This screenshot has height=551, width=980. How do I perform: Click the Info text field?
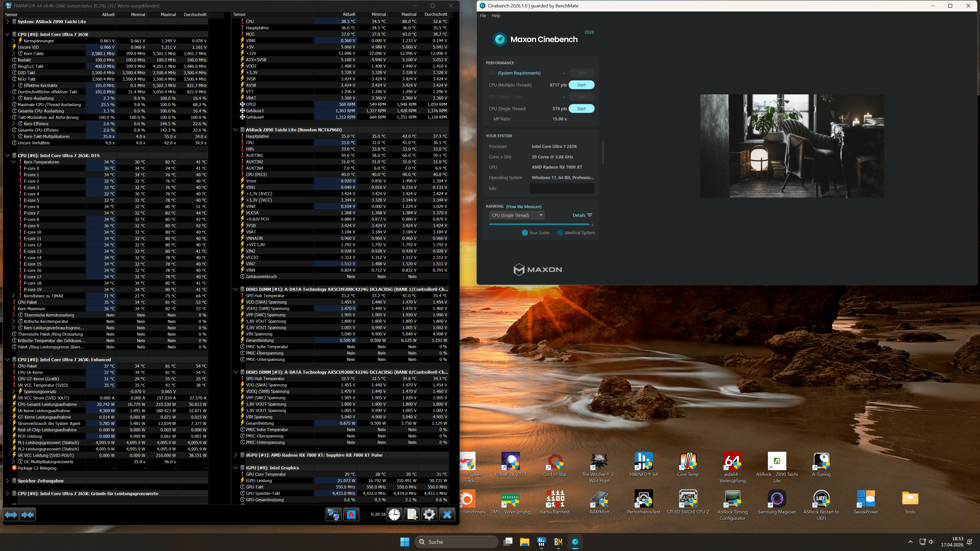click(x=561, y=189)
